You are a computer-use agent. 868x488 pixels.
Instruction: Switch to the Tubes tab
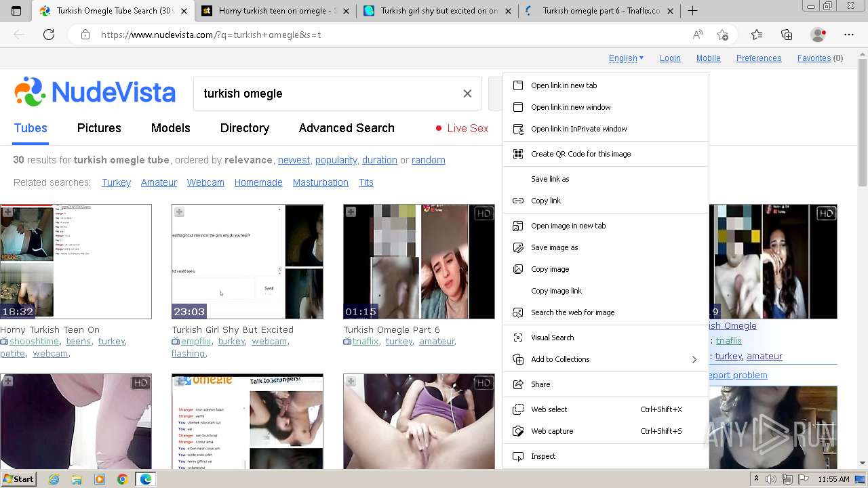pos(31,128)
